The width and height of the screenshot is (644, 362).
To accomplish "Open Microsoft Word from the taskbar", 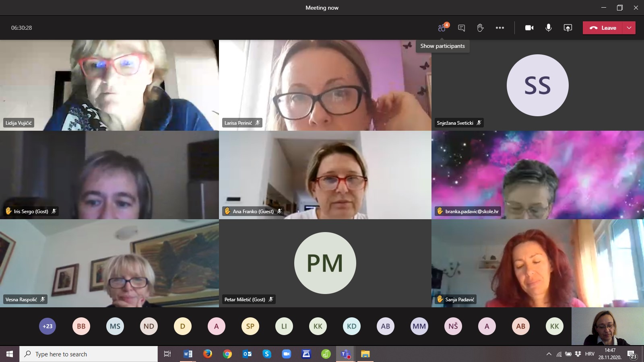I will 188,354.
